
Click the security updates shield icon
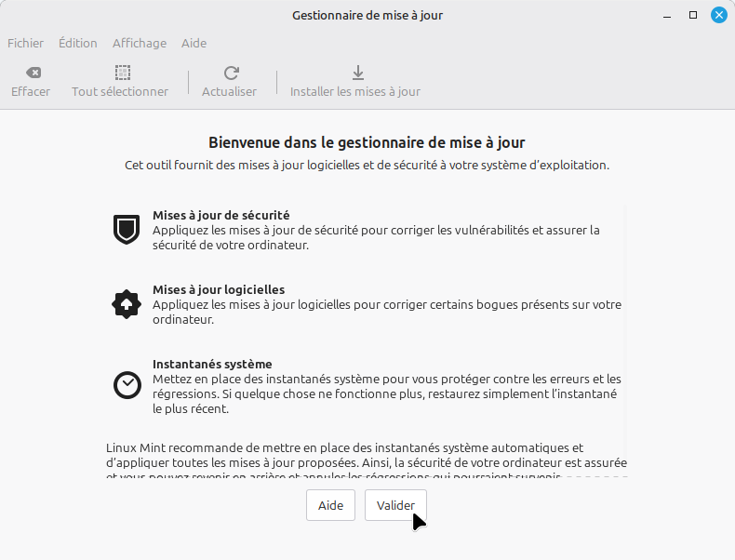tap(127, 229)
